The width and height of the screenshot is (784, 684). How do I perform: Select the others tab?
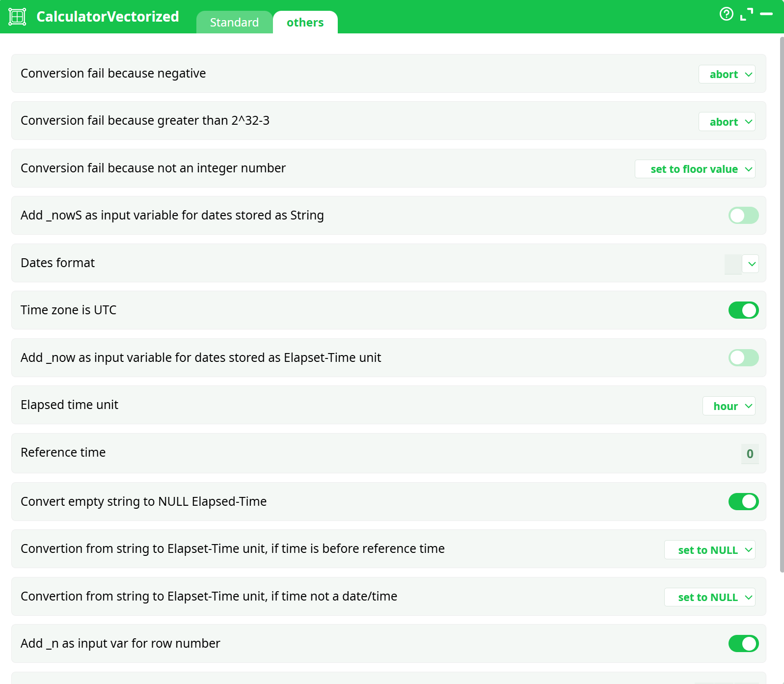click(305, 23)
